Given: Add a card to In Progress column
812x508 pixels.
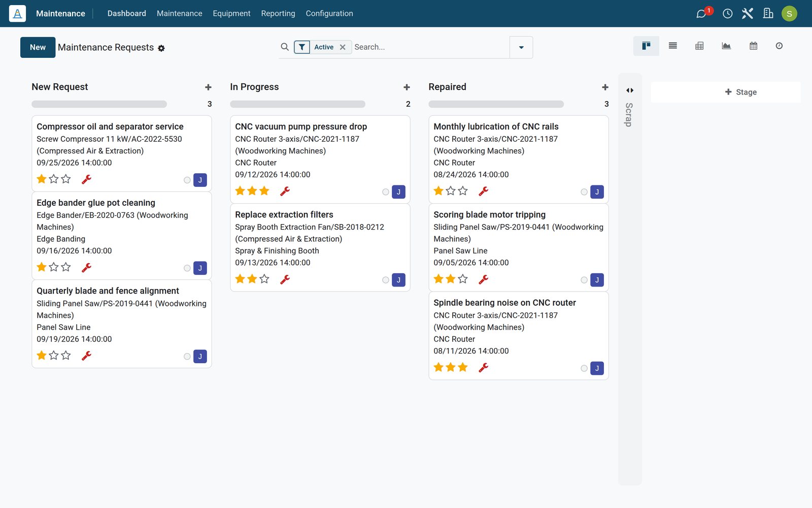Looking at the screenshot, I should click(x=407, y=87).
